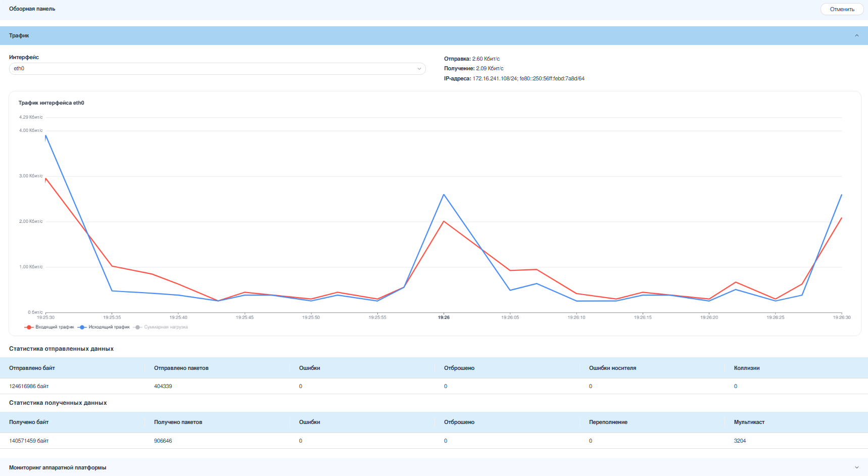Click the Отправлено байт column header

point(32,368)
